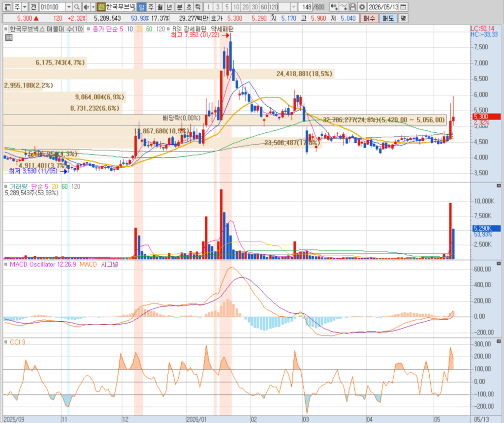Click the red 5,300 current price tag
This screenshot has width=504, height=423.
click(x=486, y=117)
